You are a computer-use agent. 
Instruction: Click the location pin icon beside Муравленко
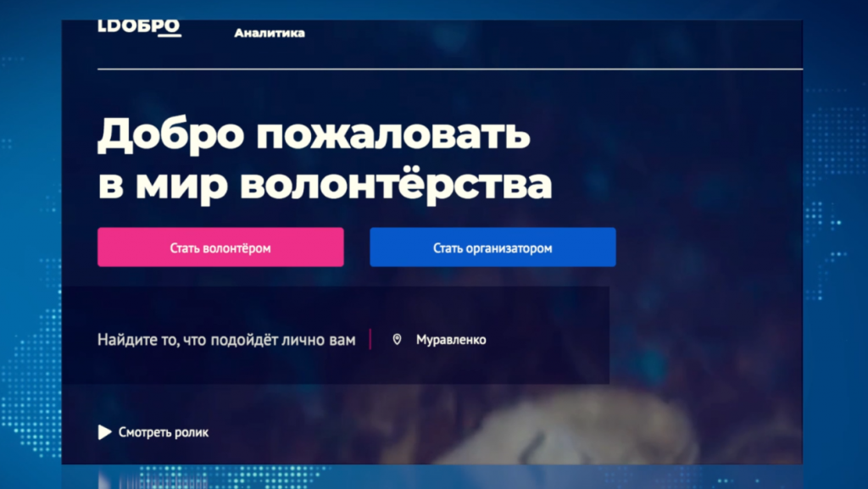click(397, 339)
